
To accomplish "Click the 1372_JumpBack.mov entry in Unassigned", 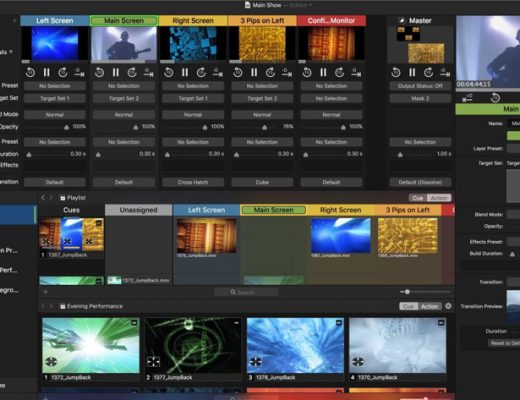I will [138, 280].
